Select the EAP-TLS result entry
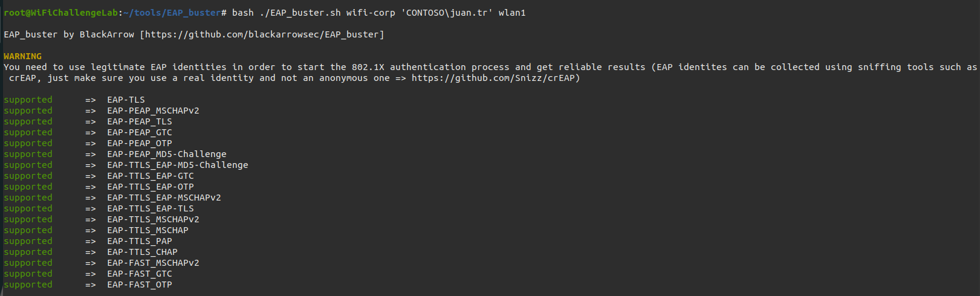980x296 pixels. point(126,100)
